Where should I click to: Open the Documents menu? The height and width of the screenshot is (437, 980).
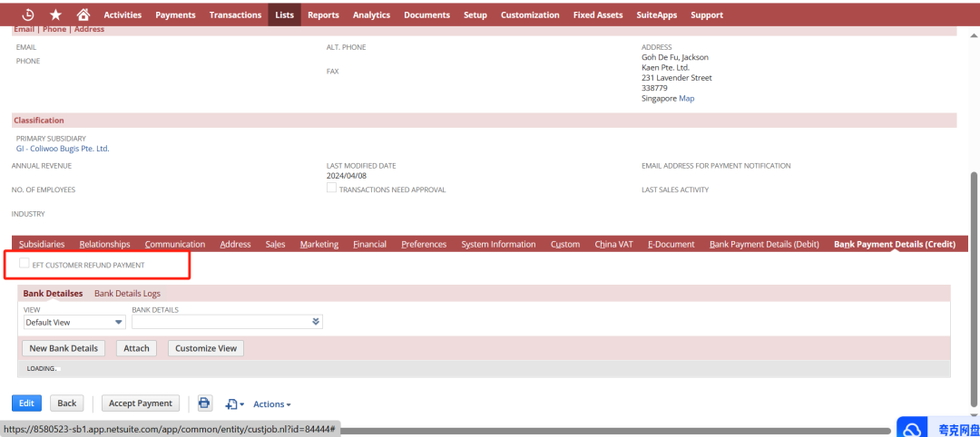[x=426, y=15]
